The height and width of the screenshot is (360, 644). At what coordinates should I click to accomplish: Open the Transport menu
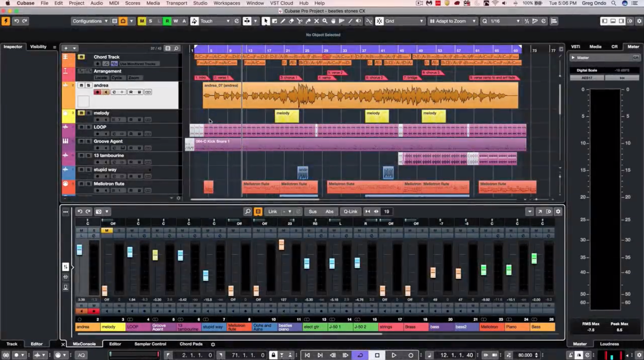176,3
